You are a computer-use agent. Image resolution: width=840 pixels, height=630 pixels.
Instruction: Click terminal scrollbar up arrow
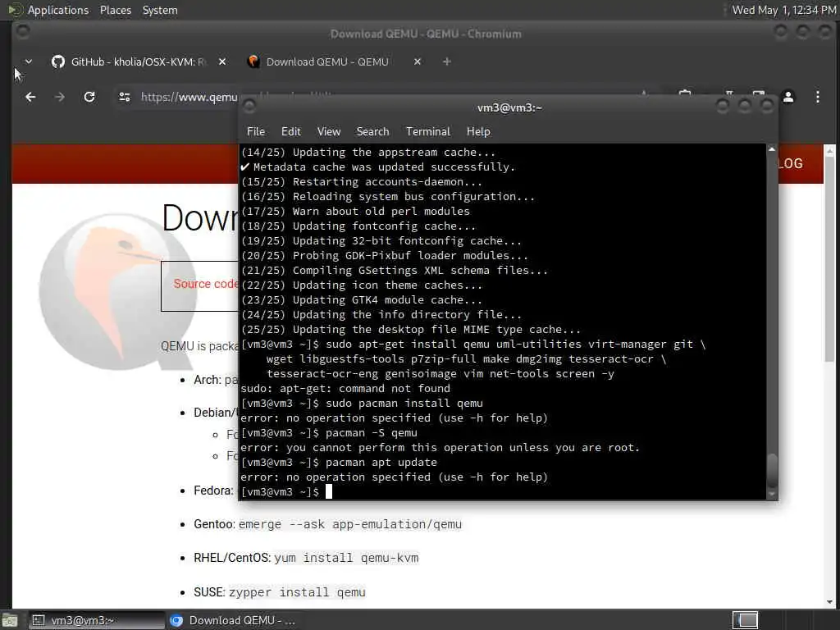(771, 149)
